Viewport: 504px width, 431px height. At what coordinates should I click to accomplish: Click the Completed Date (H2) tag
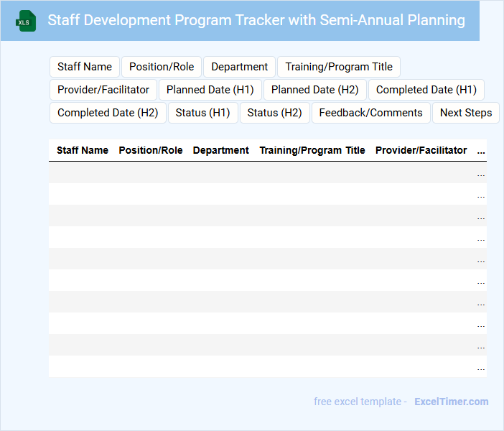(x=108, y=113)
